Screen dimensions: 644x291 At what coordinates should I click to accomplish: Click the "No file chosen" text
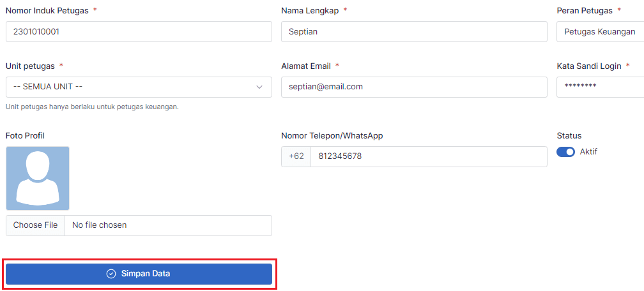(100, 225)
